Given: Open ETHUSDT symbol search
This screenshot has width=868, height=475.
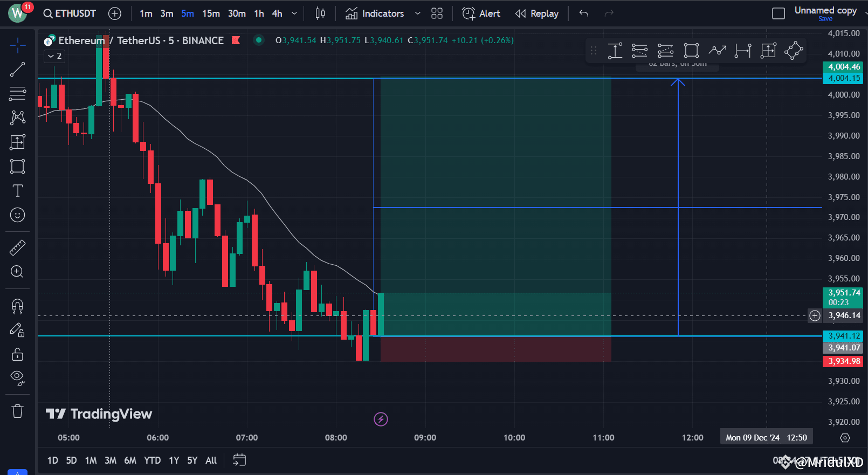Looking at the screenshot, I should [x=70, y=13].
